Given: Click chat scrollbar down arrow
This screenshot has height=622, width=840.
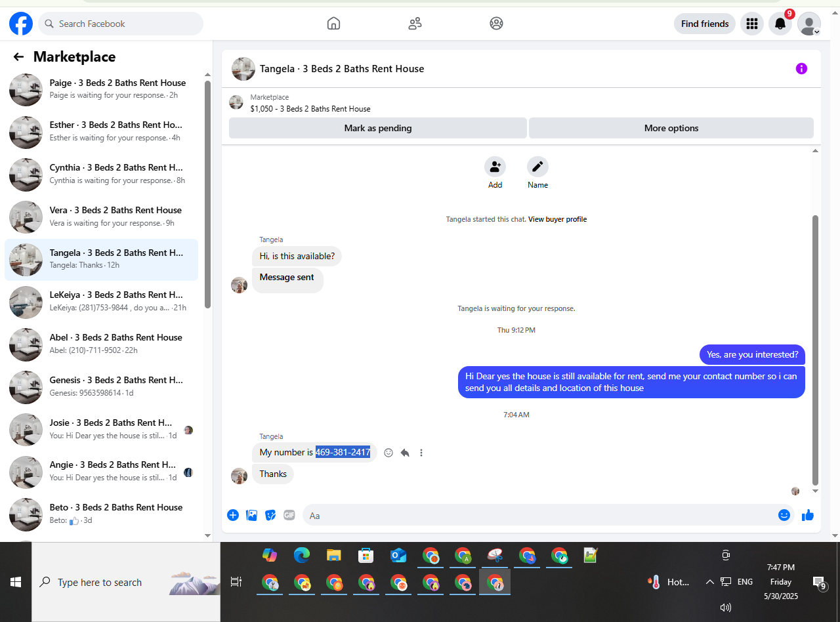Looking at the screenshot, I should point(816,491).
